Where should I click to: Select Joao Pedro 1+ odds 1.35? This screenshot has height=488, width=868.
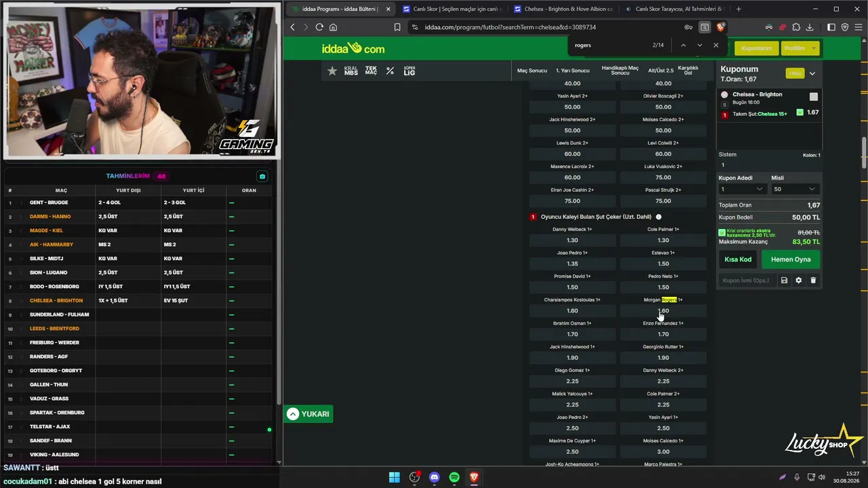[572, 264]
